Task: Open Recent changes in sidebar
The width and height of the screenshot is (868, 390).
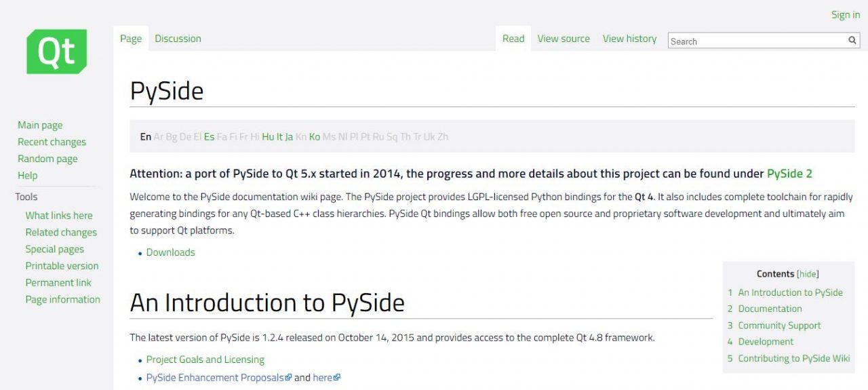Action: 52,142
